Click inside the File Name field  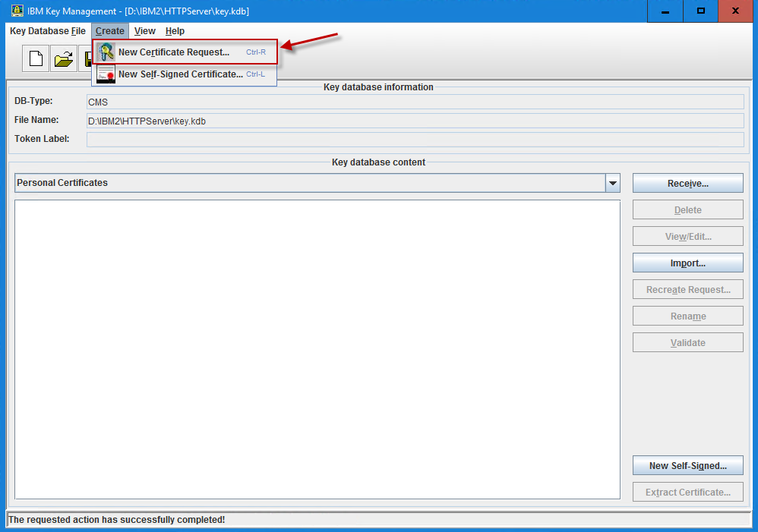click(304, 120)
